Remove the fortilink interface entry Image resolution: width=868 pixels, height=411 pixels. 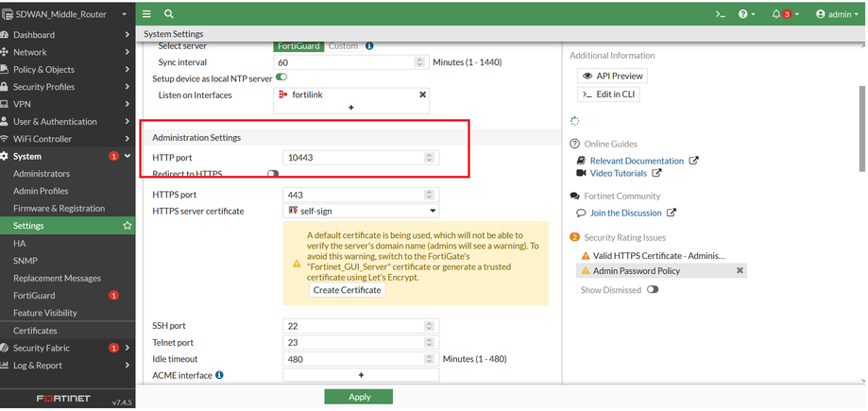click(422, 94)
